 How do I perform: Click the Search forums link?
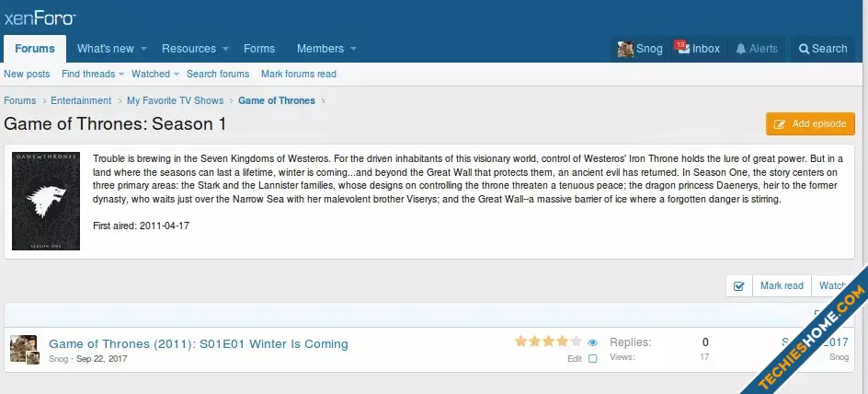(x=218, y=74)
